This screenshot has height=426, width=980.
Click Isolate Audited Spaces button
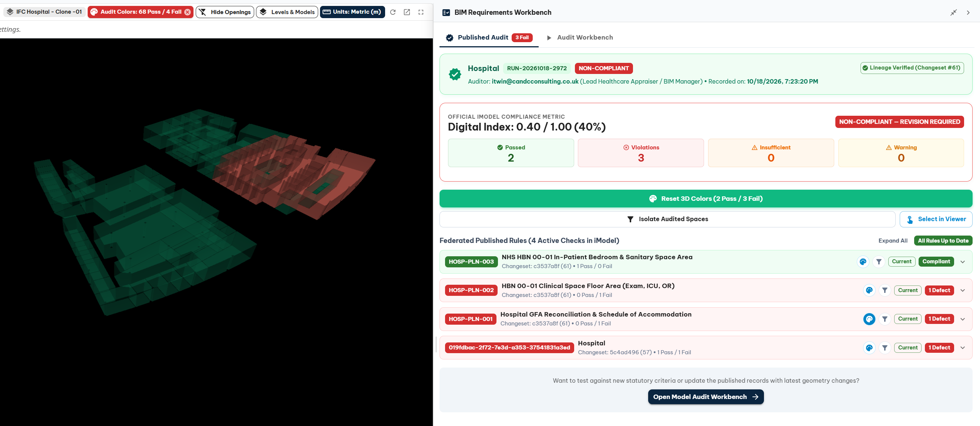click(x=667, y=219)
